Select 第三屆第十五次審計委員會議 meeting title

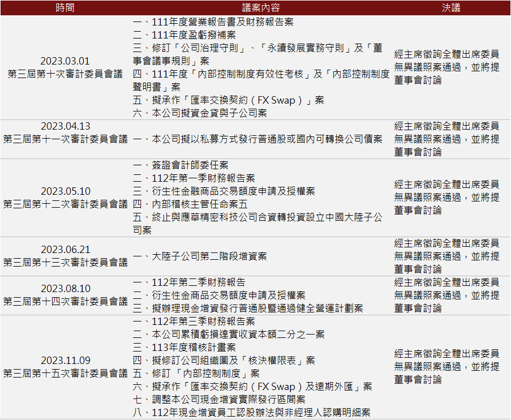[65, 374]
